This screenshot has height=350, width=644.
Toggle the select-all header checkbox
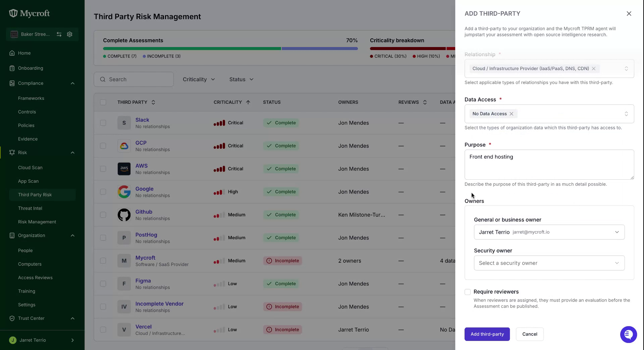103,102
